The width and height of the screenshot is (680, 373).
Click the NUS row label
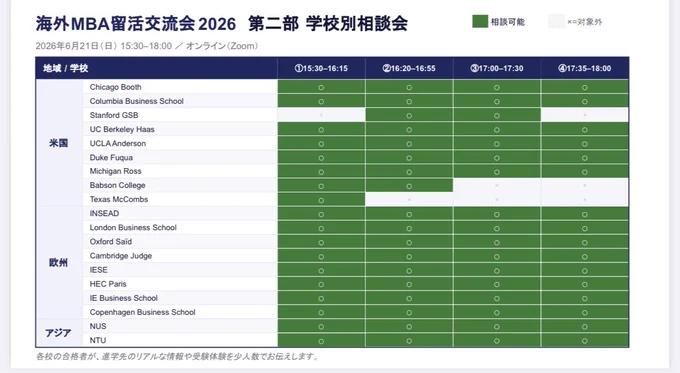(98, 326)
